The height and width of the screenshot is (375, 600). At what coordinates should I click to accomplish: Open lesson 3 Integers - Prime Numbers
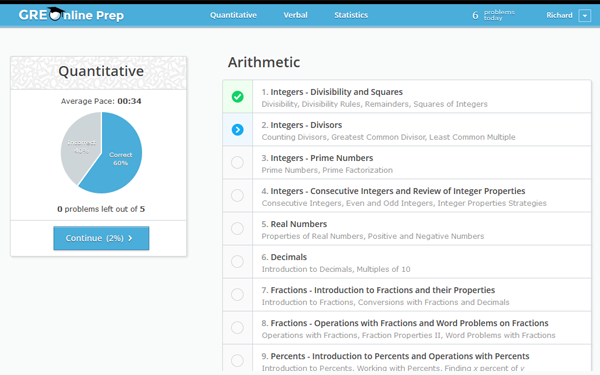422,163
